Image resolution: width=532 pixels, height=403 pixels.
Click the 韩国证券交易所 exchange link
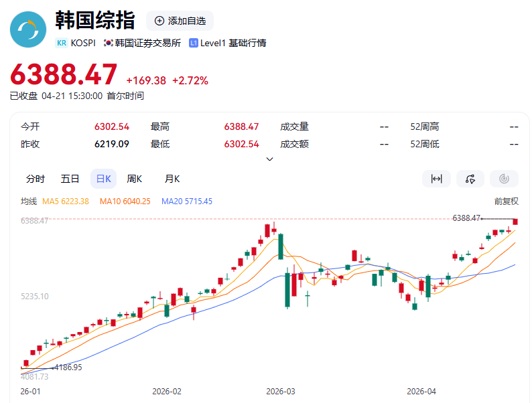click(147, 43)
